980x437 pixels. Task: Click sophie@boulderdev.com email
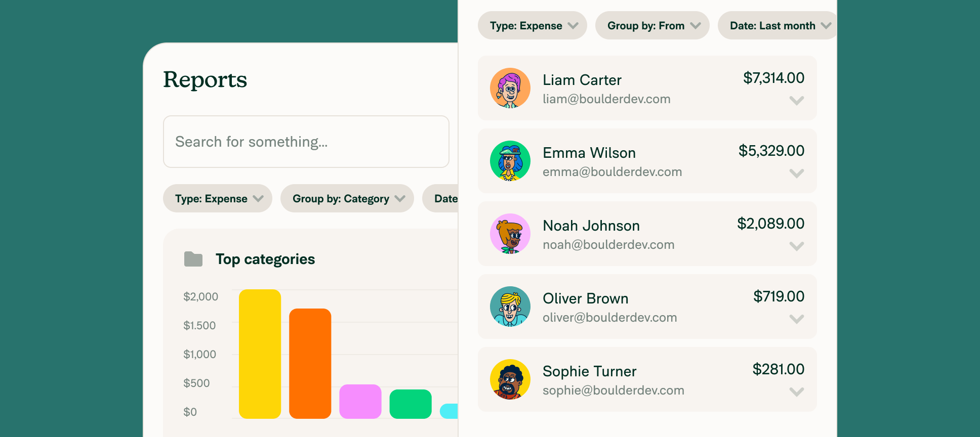(614, 390)
